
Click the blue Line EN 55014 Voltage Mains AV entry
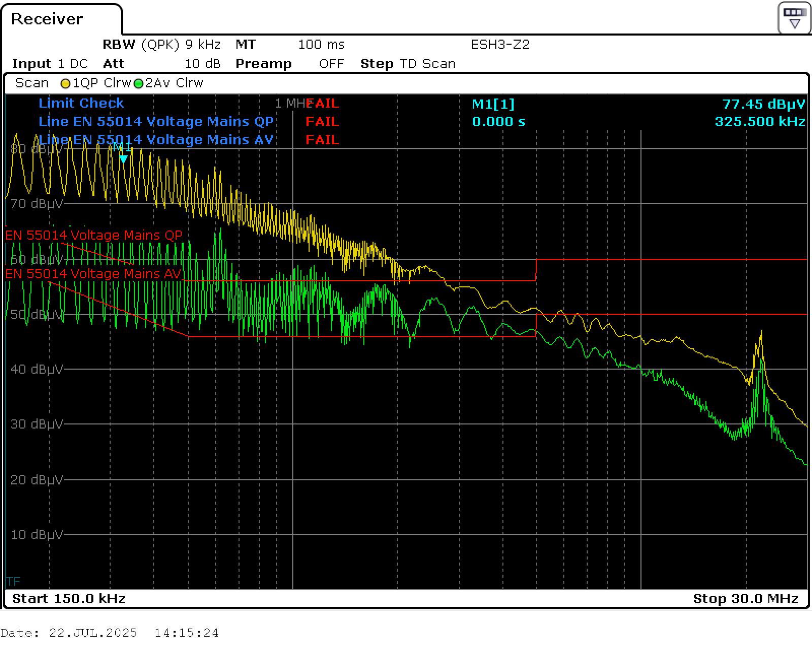pos(156,140)
